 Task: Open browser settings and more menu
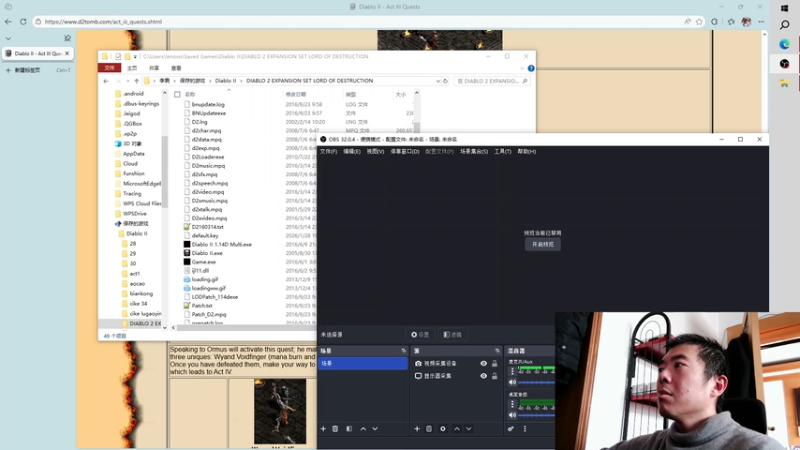pyautogui.click(x=761, y=22)
